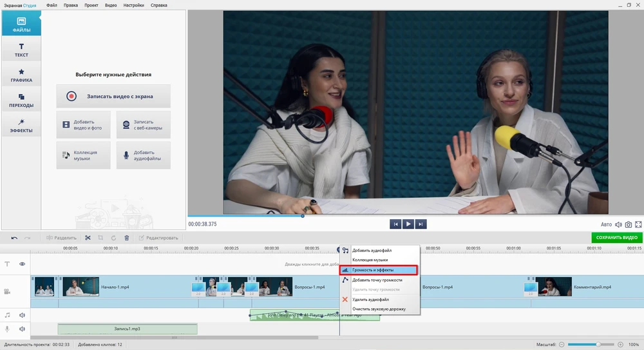Click the zoom-in plus icon next to scale slider

[620, 345]
